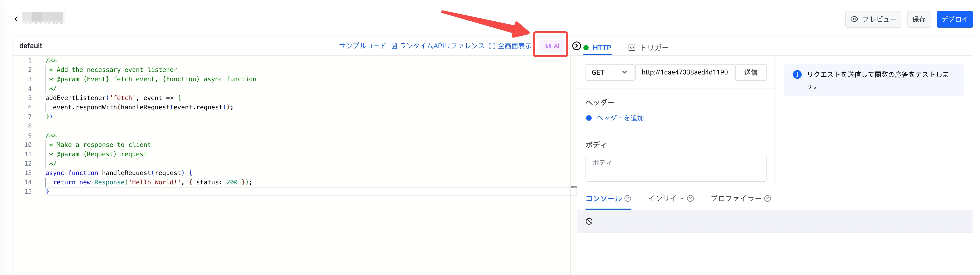The height and width of the screenshot is (275, 980).
Task: Click the collapse panel arrow icon
Action: pos(576,46)
